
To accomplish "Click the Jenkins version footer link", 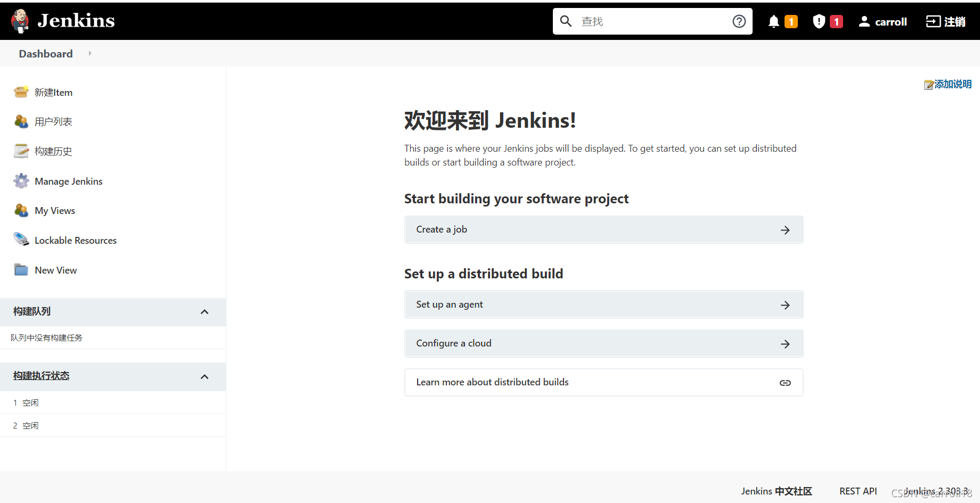I will click(936, 491).
